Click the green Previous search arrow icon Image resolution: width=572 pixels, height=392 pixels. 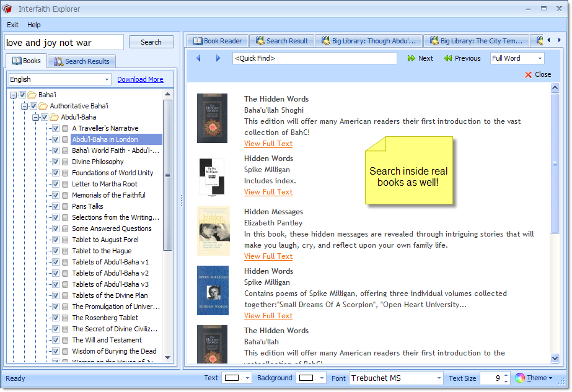click(x=448, y=58)
